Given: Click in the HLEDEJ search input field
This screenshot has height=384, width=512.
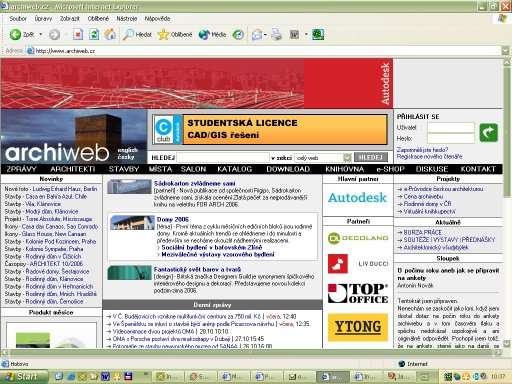Looking at the screenshot, I should (x=223, y=157).
